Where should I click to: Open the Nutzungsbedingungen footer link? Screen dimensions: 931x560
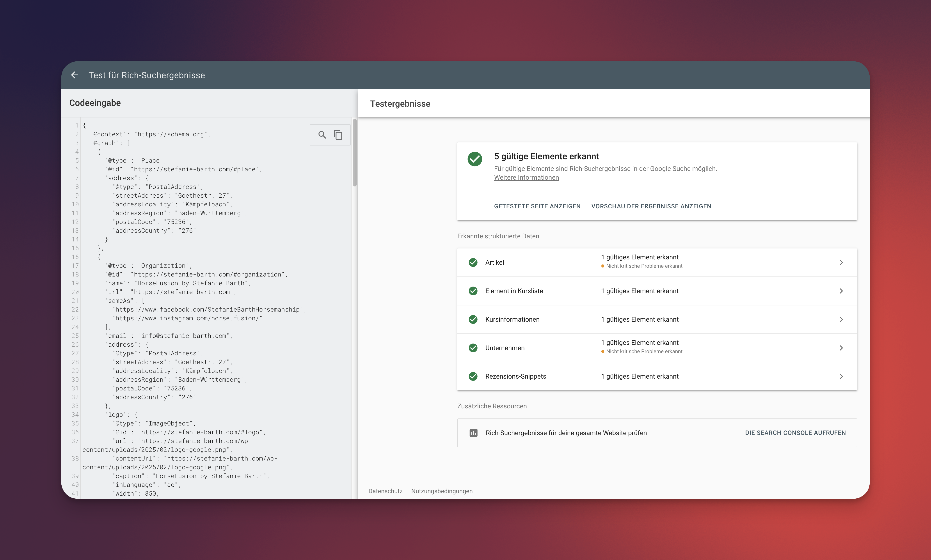point(442,491)
